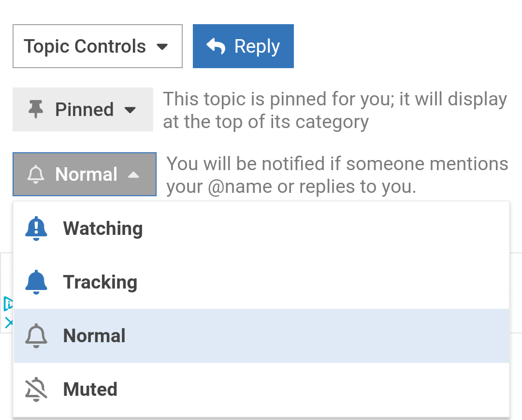The height and width of the screenshot is (420, 522).
Task: Click the reply arrow icon
Action: (x=216, y=46)
